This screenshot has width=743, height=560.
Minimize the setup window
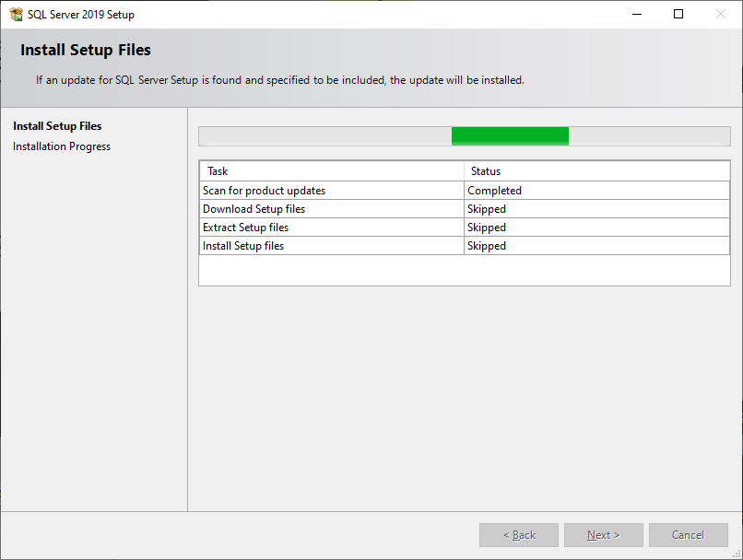pyautogui.click(x=637, y=14)
